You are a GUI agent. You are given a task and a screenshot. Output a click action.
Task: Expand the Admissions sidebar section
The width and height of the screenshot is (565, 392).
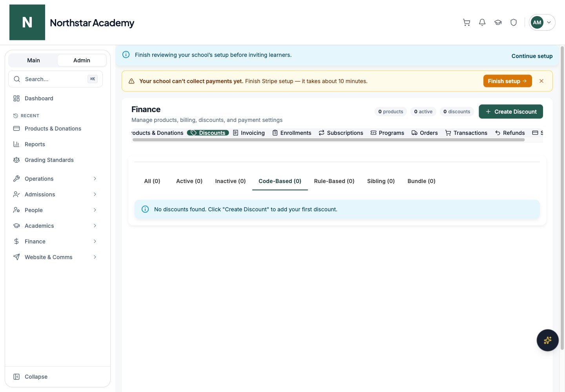(55, 194)
